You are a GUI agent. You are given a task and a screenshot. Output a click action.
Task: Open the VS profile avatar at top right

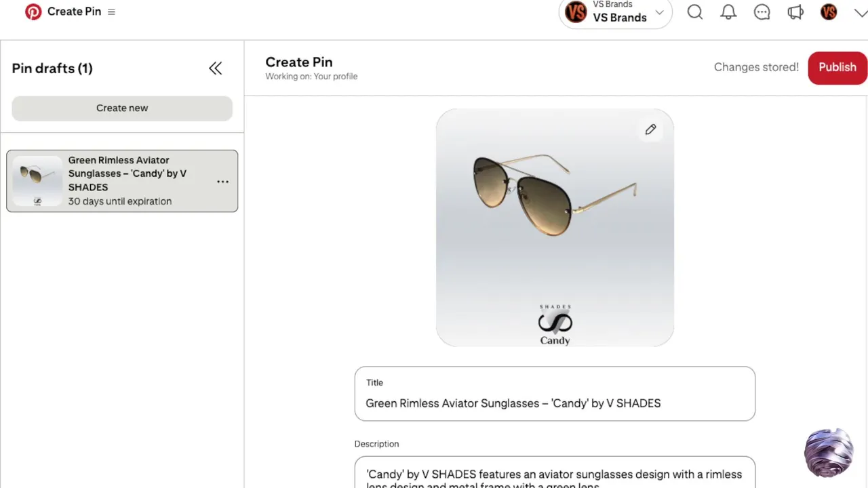pyautogui.click(x=829, y=12)
